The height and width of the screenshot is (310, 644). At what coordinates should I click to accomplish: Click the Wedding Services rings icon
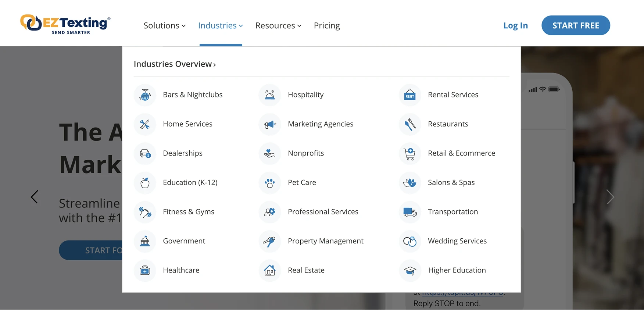point(410,241)
